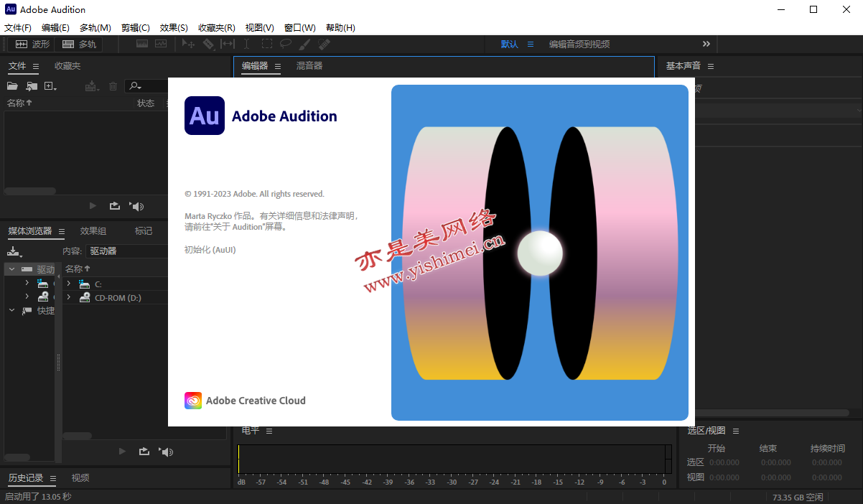Click the search field in 文件 panel
This screenshot has height=504, width=863.
coord(146,86)
